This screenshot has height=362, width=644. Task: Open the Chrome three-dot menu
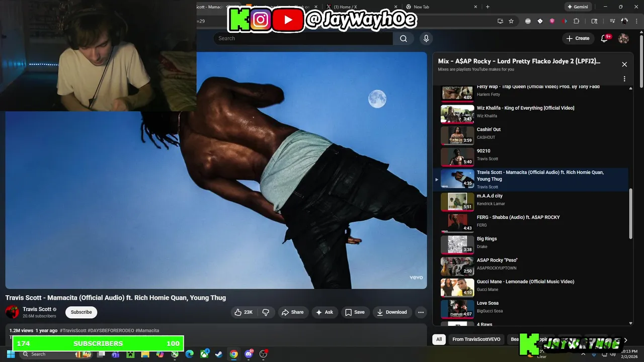pos(635,21)
